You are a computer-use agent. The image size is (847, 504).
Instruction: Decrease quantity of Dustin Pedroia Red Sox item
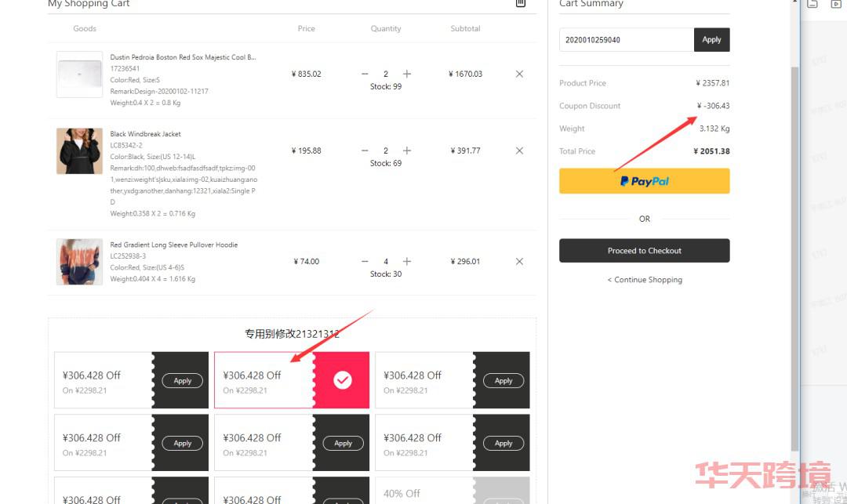[x=365, y=74]
